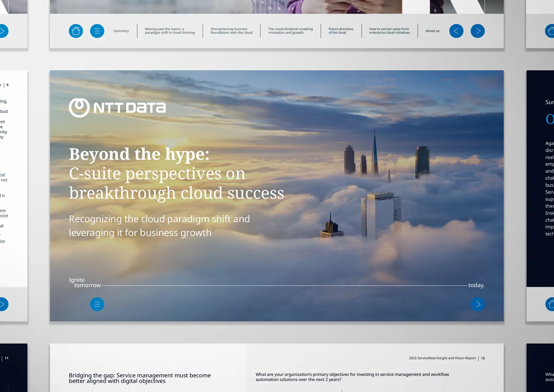The width and height of the screenshot is (554, 392).
Task: Click home icon on right-edge middle slide
Action: (x=550, y=304)
